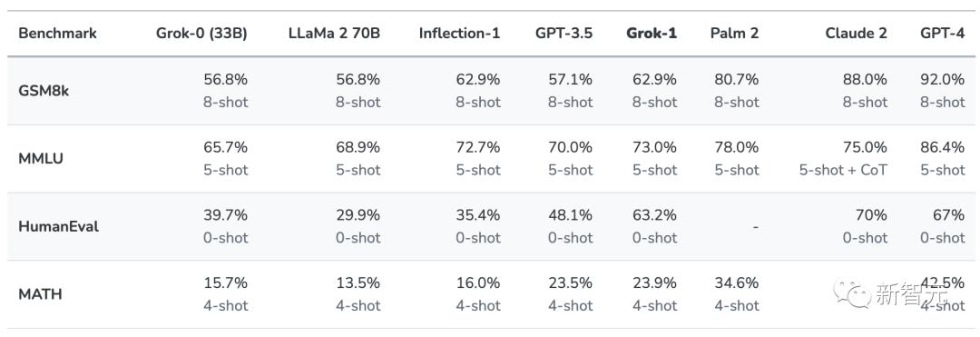This screenshot has width=980, height=337.
Task: Select the HumanEval row label
Action: tap(59, 226)
